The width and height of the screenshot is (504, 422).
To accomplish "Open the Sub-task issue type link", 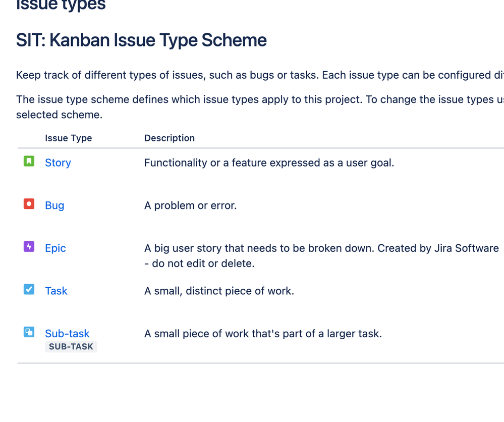I will [x=67, y=334].
